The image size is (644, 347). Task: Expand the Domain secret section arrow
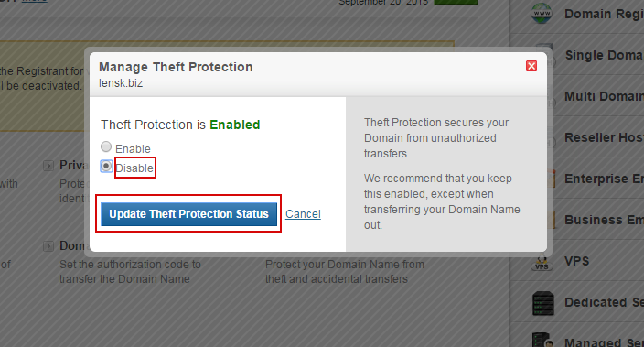point(48,246)
